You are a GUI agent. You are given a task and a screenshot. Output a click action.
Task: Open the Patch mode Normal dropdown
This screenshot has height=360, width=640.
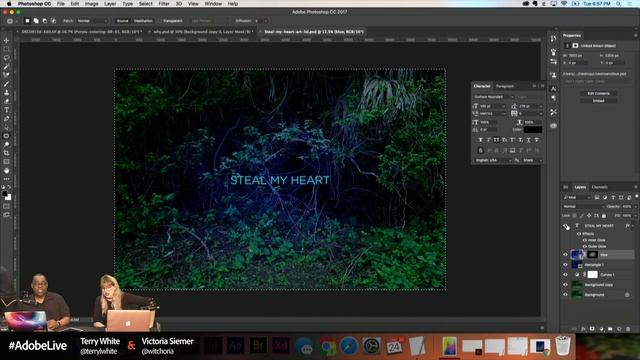(x=92, y=21)
